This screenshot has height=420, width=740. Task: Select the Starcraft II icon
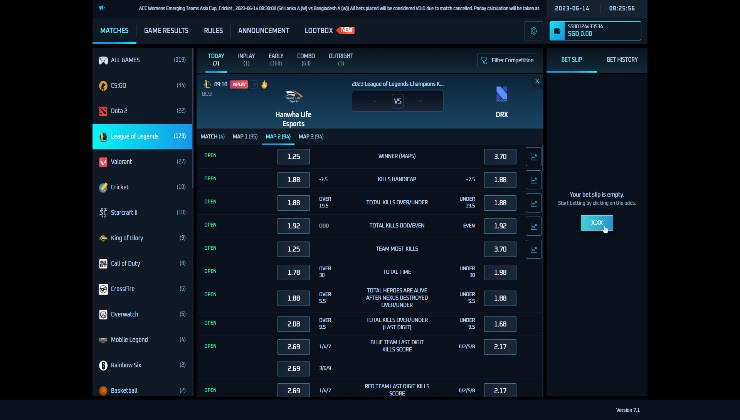click(x=103, y=212)
